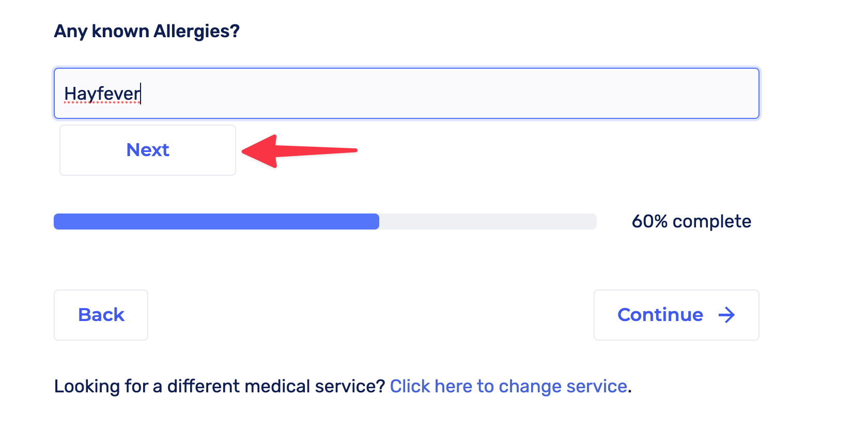Click the empty right side of allergies input
The height and width of the screenshot is (427, 868).
click(465, 94)
